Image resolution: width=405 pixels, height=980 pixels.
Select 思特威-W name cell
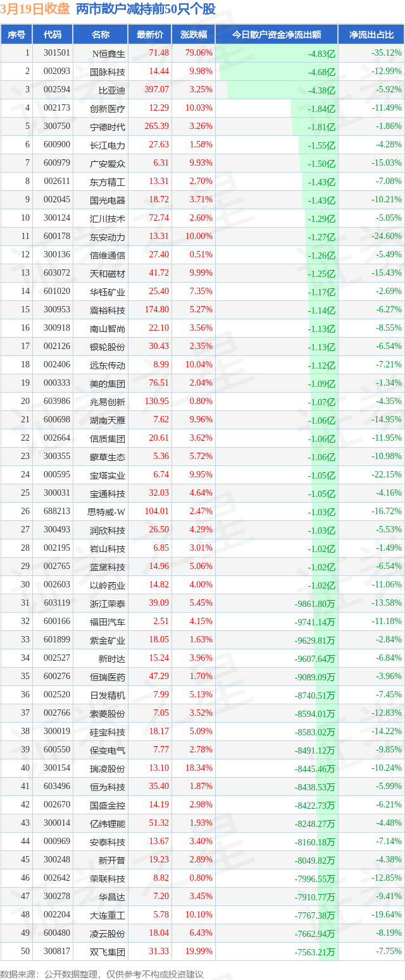click(108, 511)
